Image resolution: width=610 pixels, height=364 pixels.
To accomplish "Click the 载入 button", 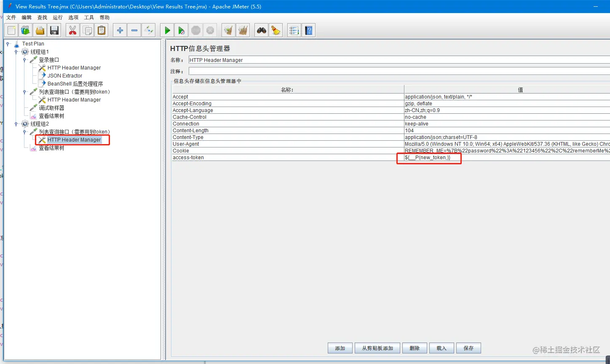I will tap(441, 348).
